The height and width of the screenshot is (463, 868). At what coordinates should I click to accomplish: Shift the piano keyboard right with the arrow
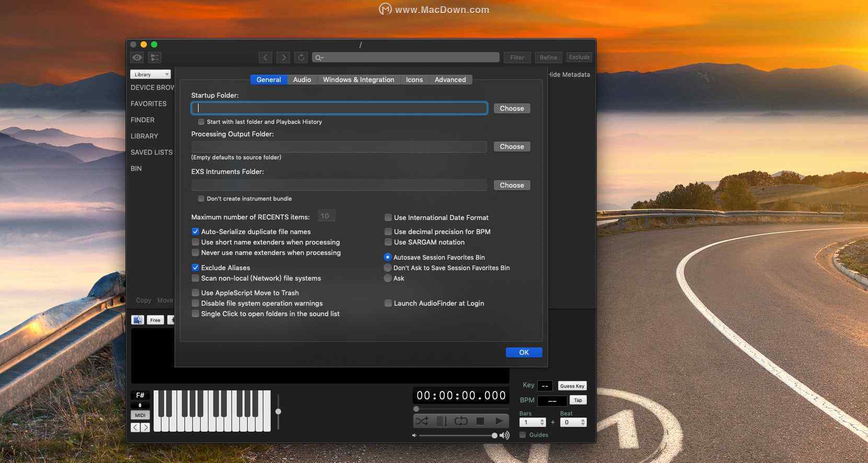click(145, 427)
